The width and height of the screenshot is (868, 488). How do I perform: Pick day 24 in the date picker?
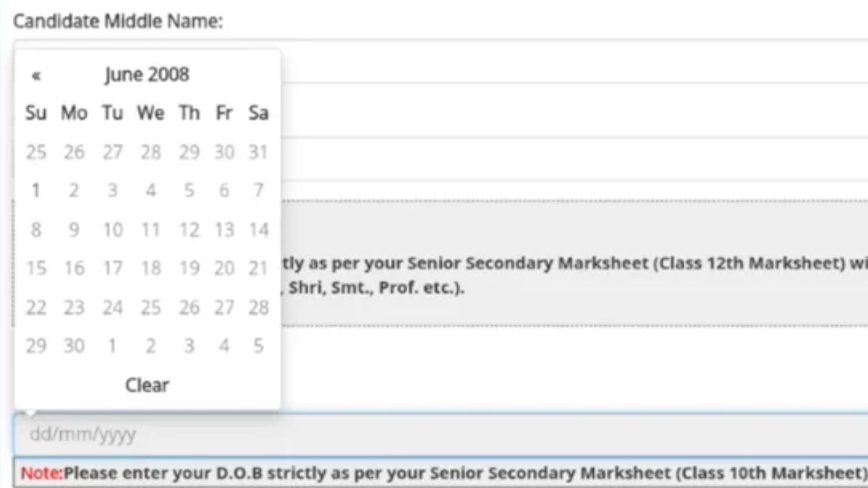tap(112, 308)
